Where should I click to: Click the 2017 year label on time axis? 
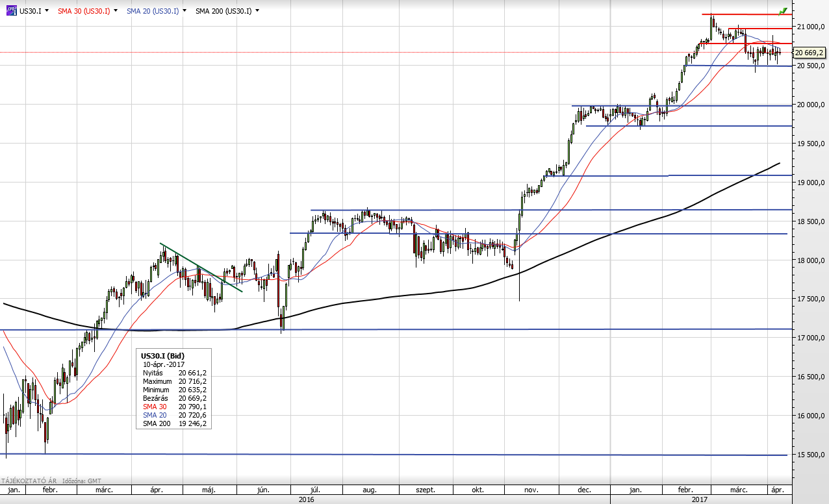[700, 499]
